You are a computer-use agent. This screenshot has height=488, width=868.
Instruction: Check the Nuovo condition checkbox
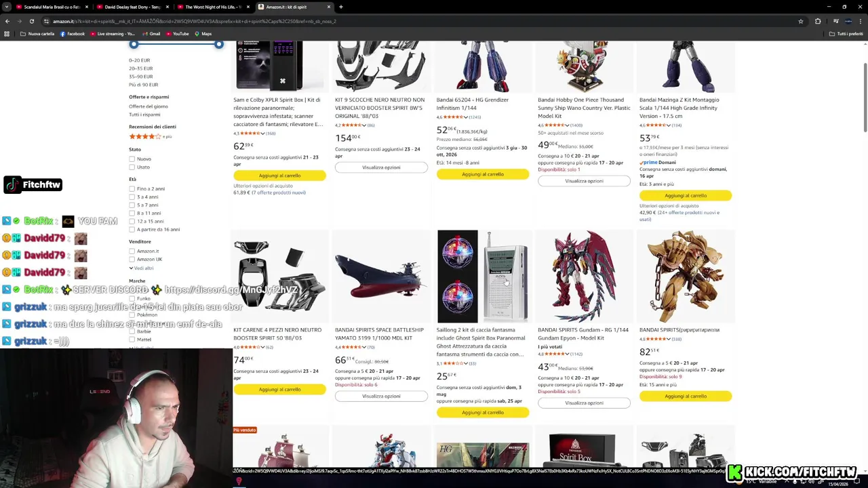[x=132, y=159]
